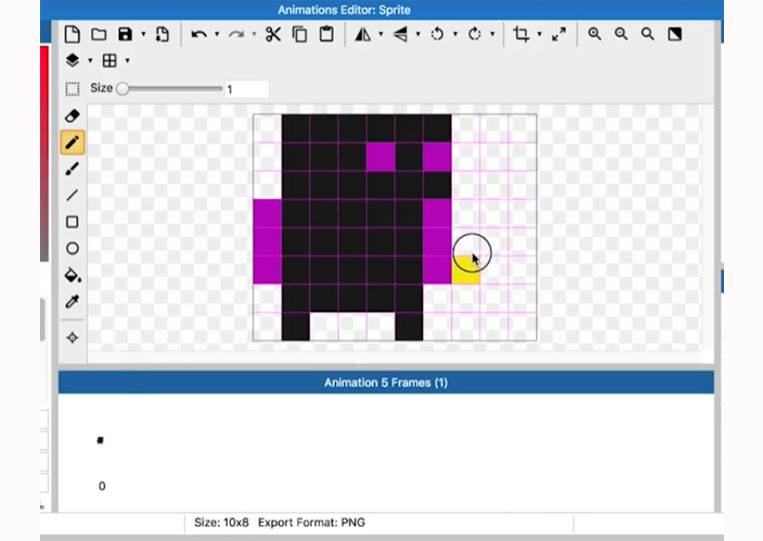Screen dimensions: 763x541
Task: Create a new sprite file
Action: tap(72, 34)
